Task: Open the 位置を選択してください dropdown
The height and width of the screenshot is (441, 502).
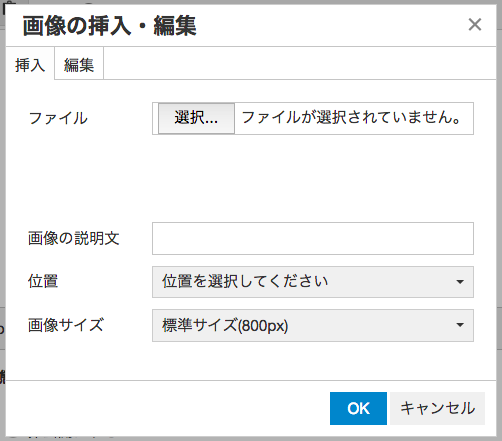Action: pos(313,282)
